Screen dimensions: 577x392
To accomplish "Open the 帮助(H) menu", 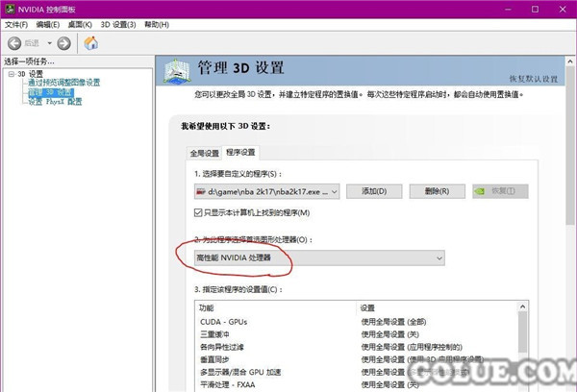I will tap(156, 24).
